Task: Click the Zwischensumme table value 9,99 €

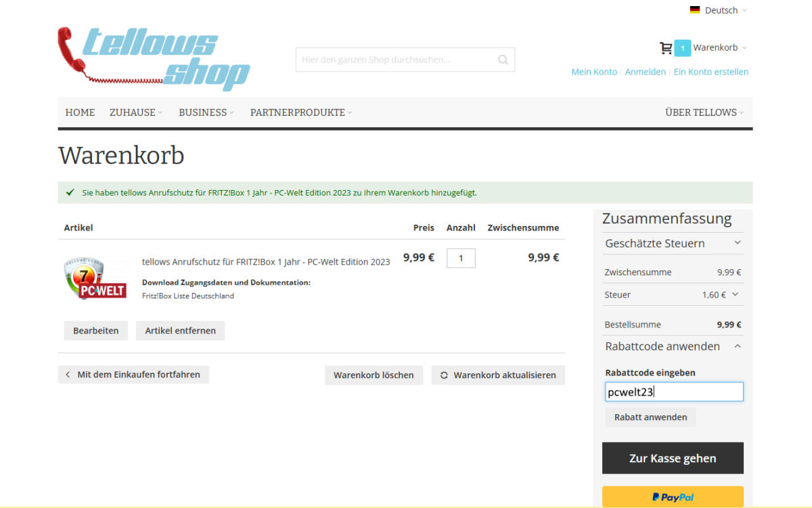Action: [543, 257]
